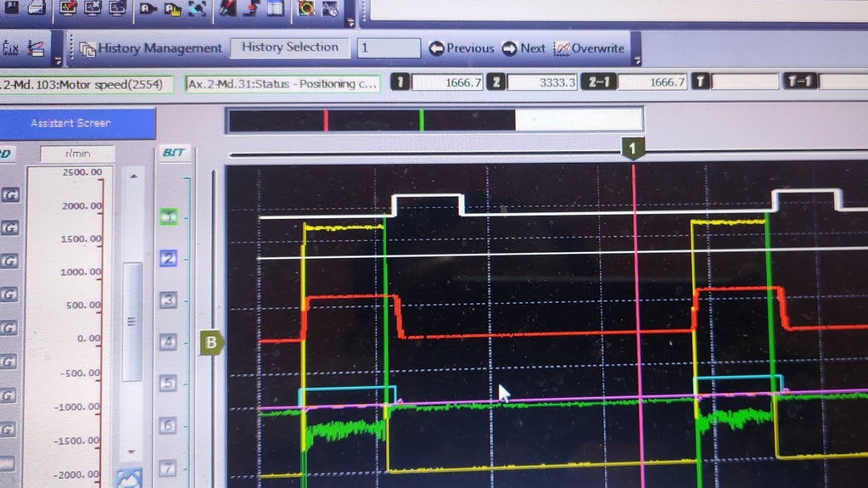This screenshot has height=488, width=868.
Task: Click the 2-1 difference value 1666.7
Action: pyautogui.click(x=652, y=83)
